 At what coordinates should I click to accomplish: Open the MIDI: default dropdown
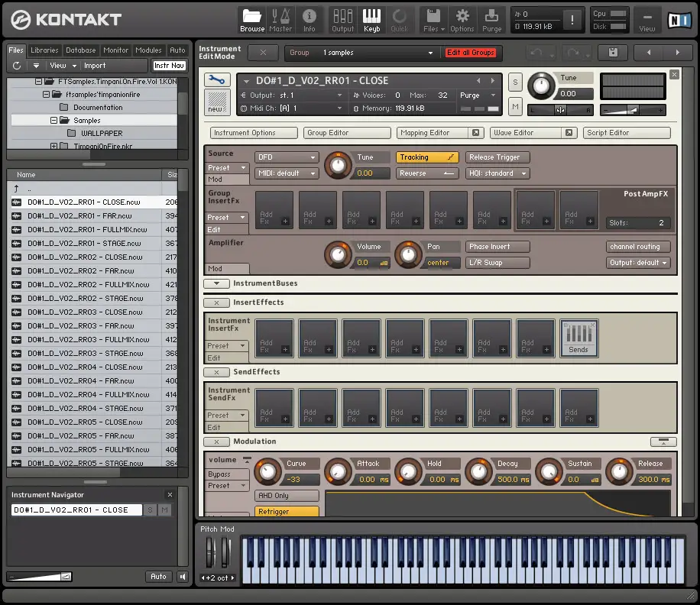click(x=287, y=173)
